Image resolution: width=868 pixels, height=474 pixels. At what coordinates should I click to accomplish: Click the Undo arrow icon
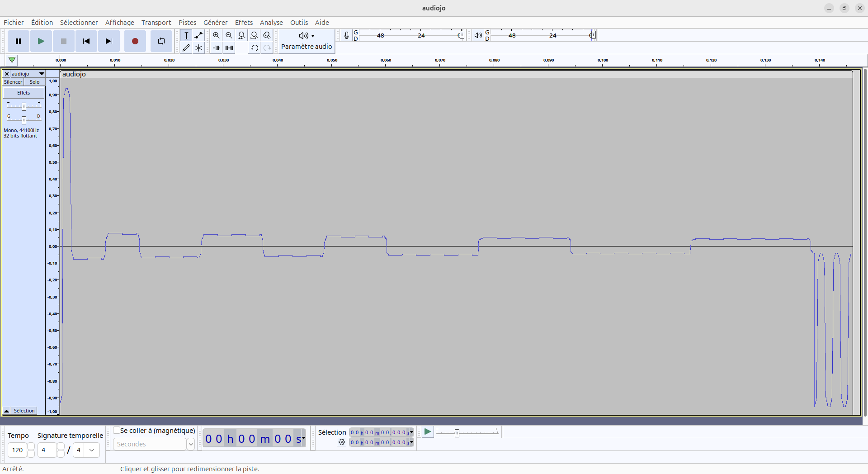point(254,48)
